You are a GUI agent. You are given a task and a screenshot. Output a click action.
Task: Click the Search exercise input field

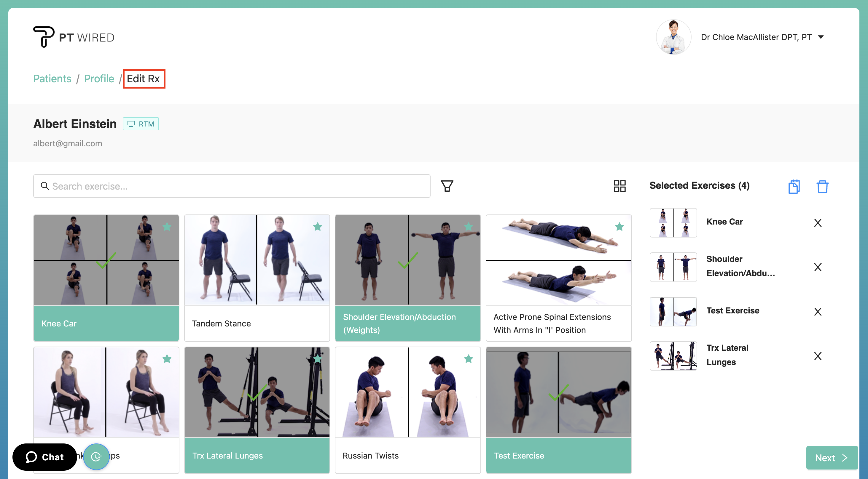point(232,186)
